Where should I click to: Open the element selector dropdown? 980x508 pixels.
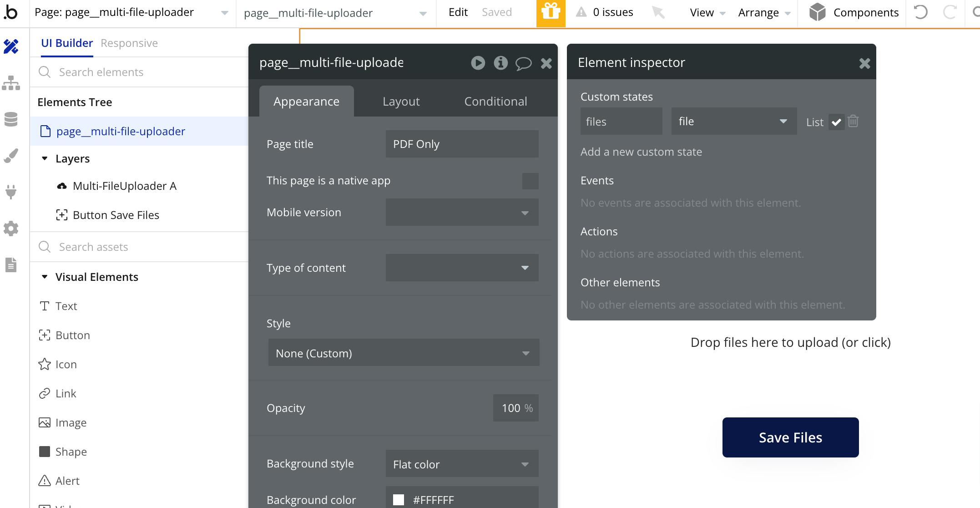click(x=335, y=13)
